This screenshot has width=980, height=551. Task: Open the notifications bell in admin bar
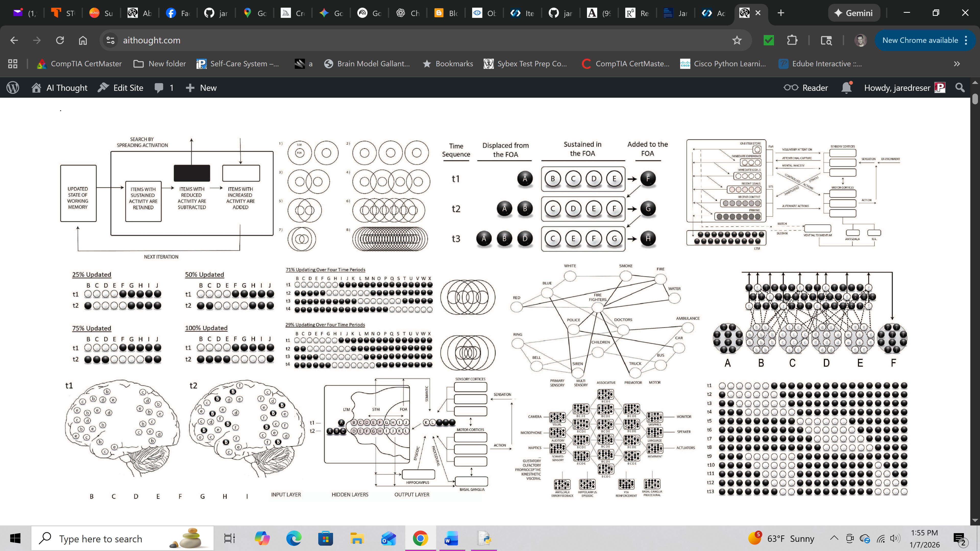847,88
